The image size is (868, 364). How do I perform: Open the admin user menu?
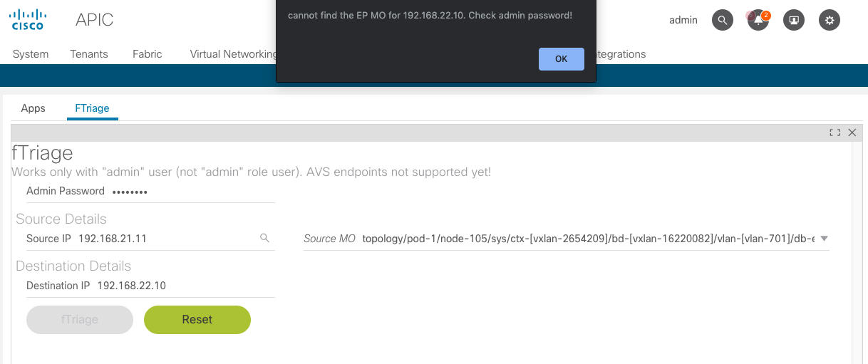pyautogui.click(x=683, y=20)
